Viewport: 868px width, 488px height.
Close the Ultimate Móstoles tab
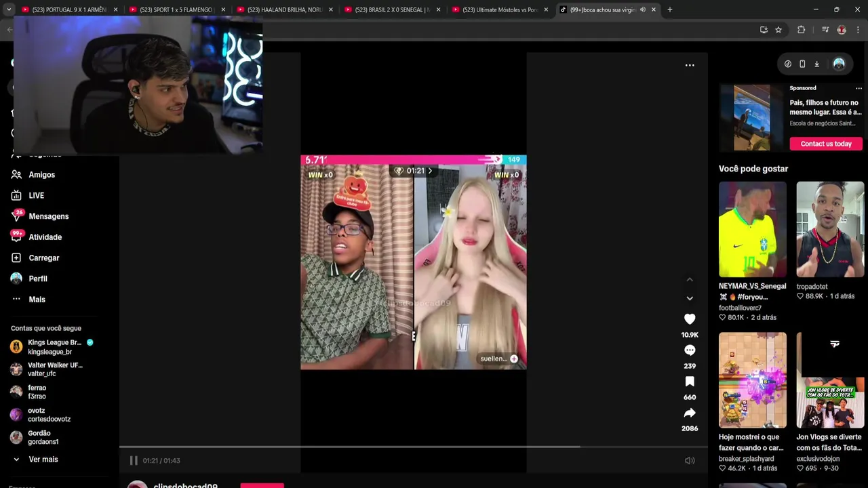546,9
